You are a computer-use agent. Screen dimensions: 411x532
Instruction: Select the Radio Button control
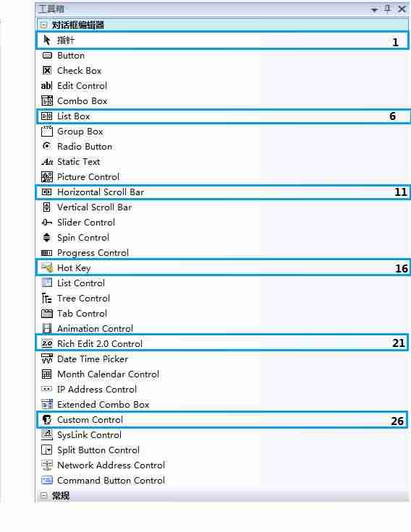pos(222,147)
